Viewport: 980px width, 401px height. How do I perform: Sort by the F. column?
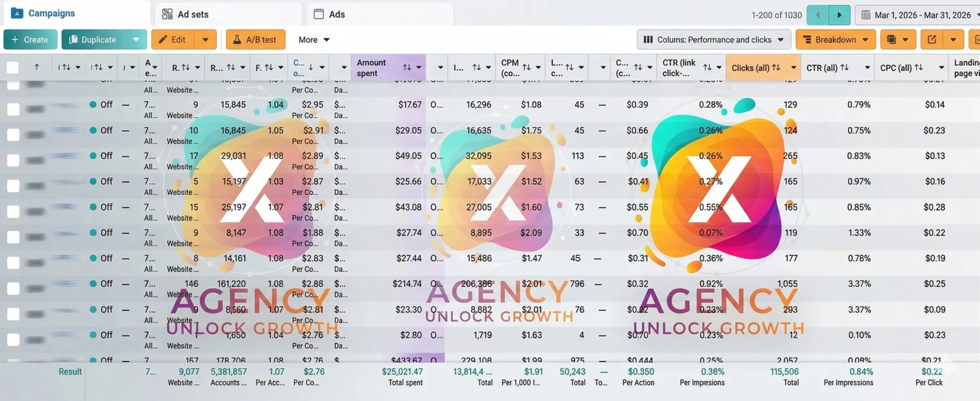coord(268,67)
